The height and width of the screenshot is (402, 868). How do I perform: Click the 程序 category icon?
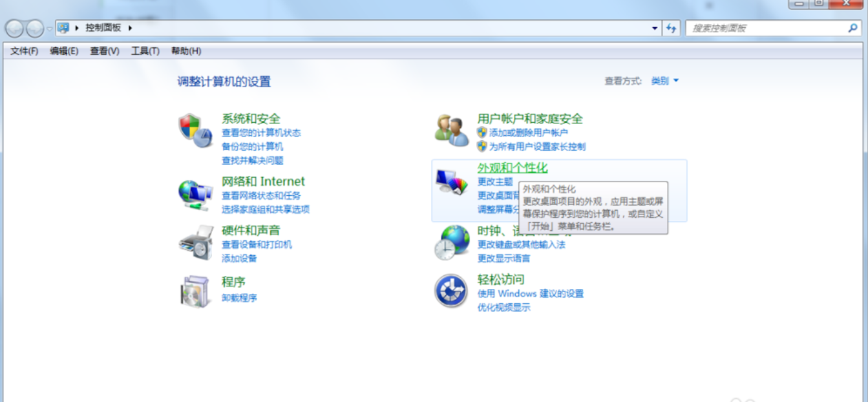click(193, 291)
